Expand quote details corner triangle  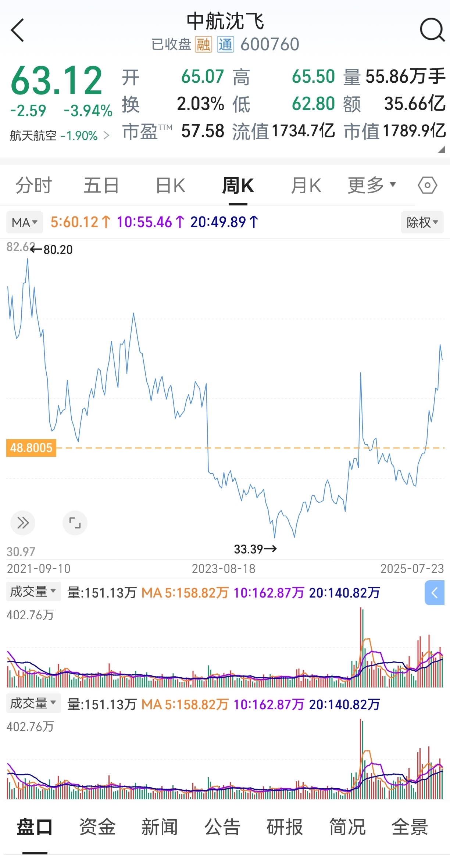441,150
